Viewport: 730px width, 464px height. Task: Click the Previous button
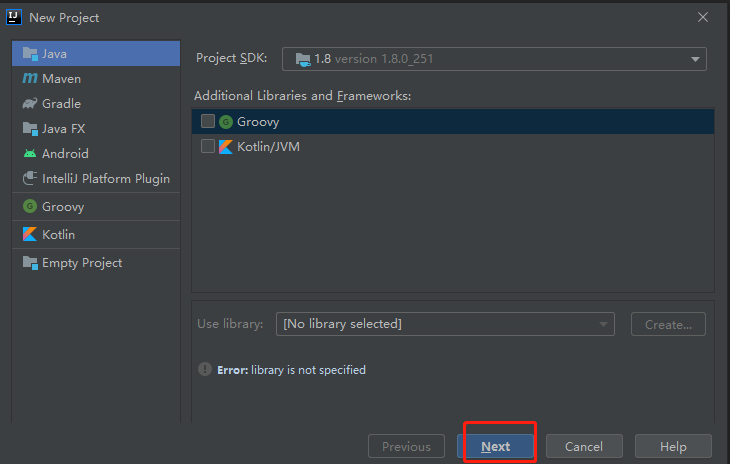[406, 446]
